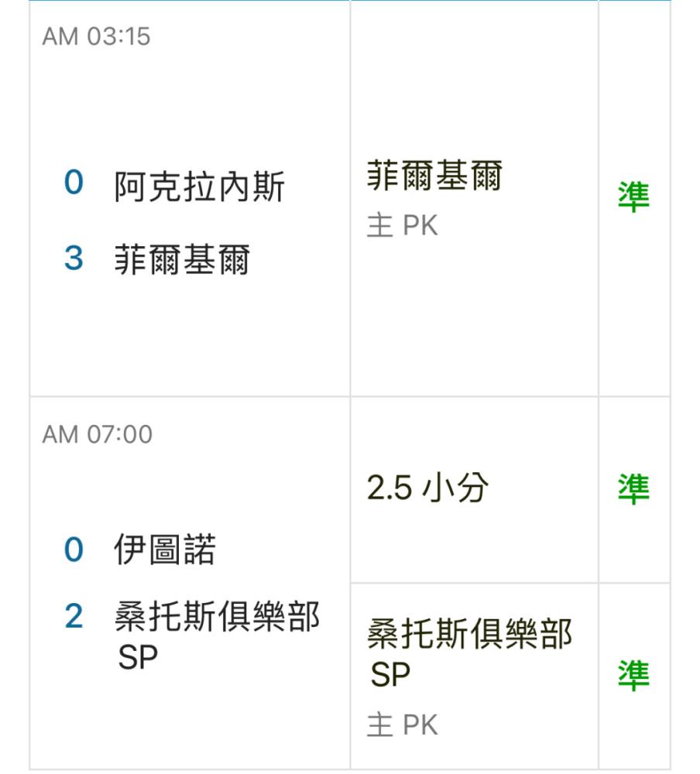Select the 阿克拉內斯 team name
Screen dimensions: 700x774
pos(200,186)
